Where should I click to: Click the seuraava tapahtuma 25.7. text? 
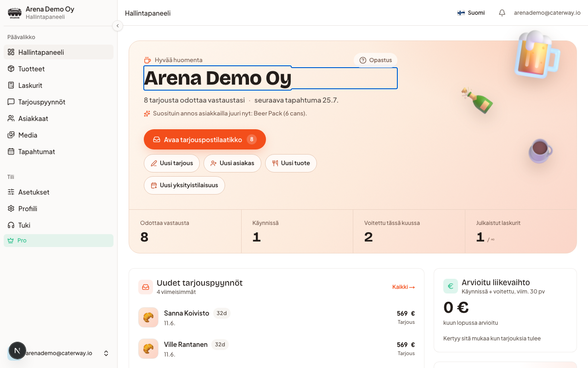tap(296, 100)
